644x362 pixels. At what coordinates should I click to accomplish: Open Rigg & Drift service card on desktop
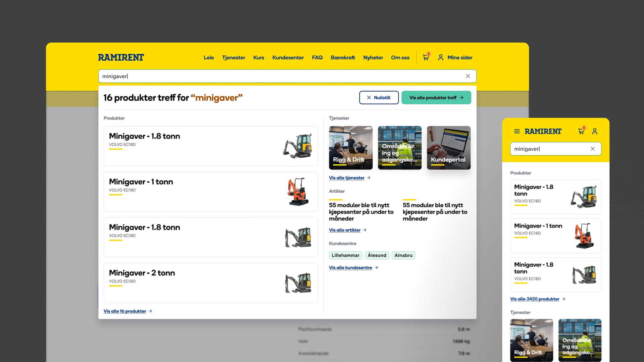pos(351,148)
